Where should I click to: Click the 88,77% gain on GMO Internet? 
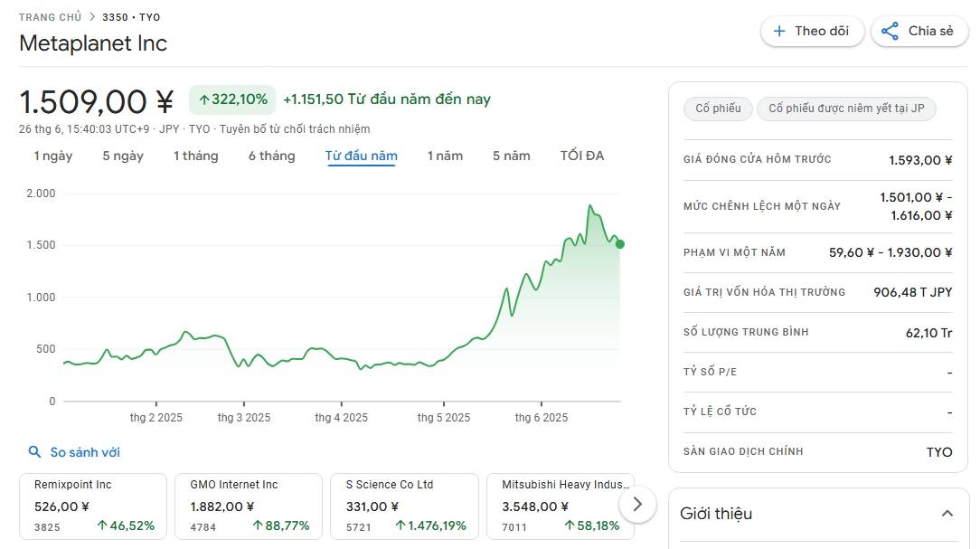(x=281, y=525)
